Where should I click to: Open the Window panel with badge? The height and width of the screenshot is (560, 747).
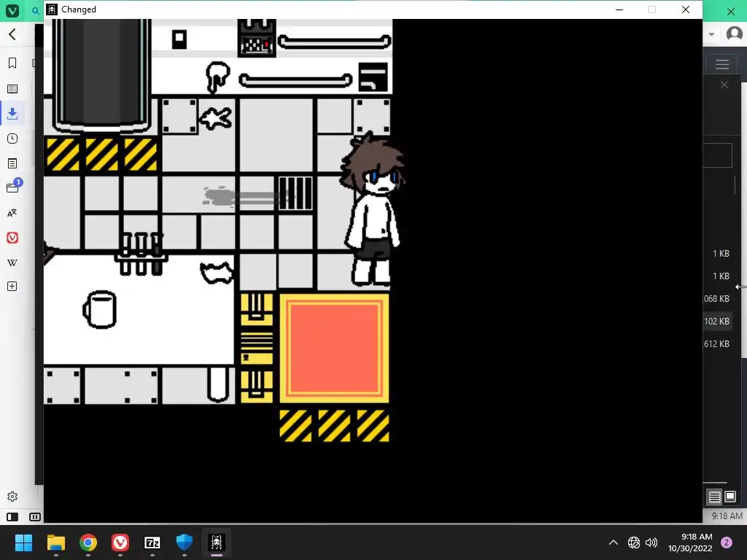point(13,187)
